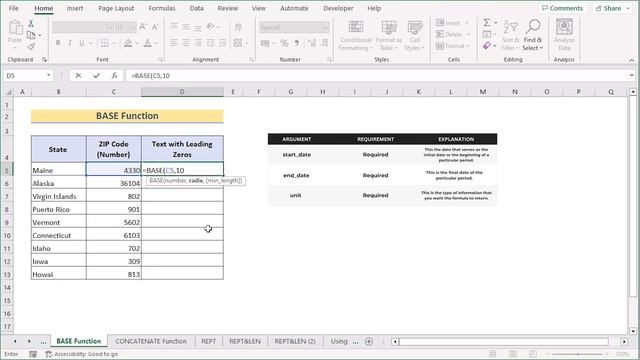Expand the formula bar chevron
The image size is (640, 360).
pos(631,76)
